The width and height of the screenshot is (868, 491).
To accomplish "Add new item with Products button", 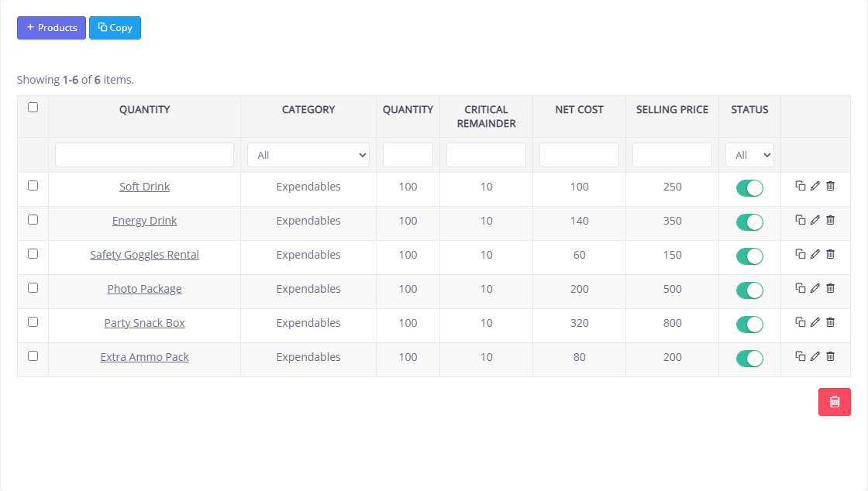I will tap(51, 28).
